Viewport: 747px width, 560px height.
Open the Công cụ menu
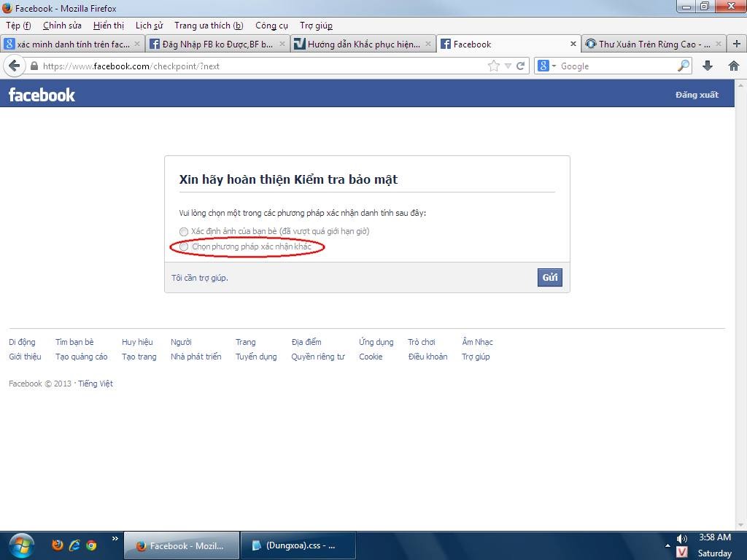tap(271, 26)
